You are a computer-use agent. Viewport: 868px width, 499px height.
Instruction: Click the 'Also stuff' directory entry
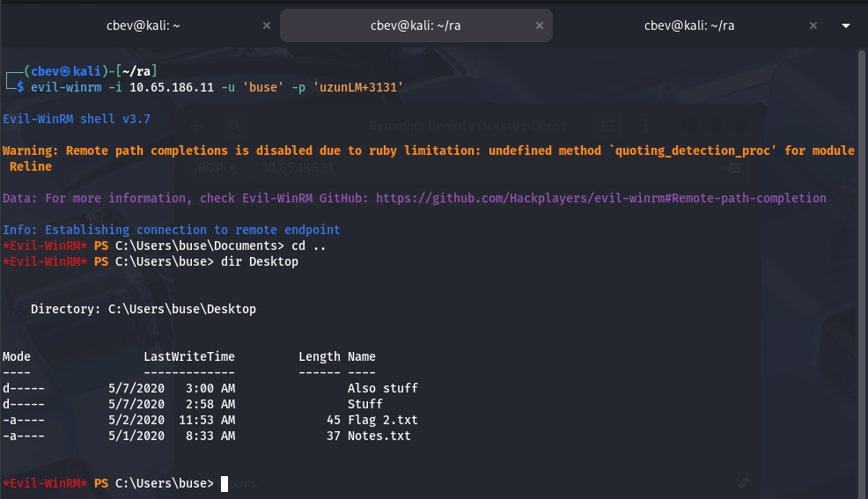[382, 388]
